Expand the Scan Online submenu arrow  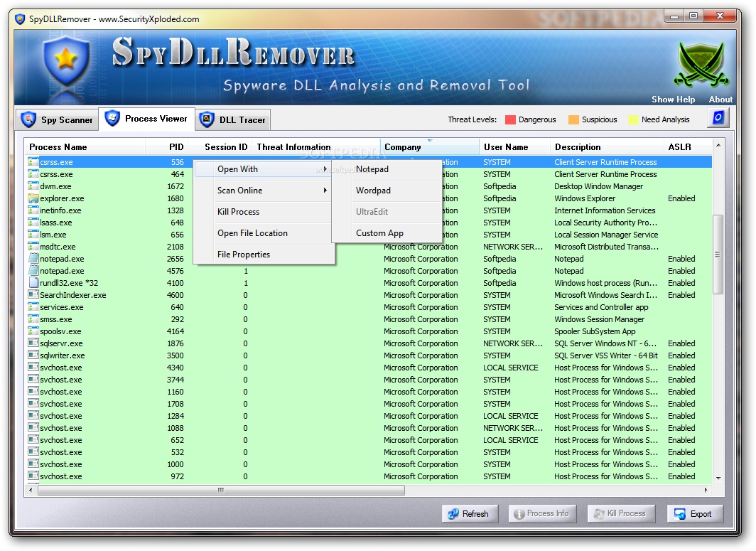coord(325,190)
